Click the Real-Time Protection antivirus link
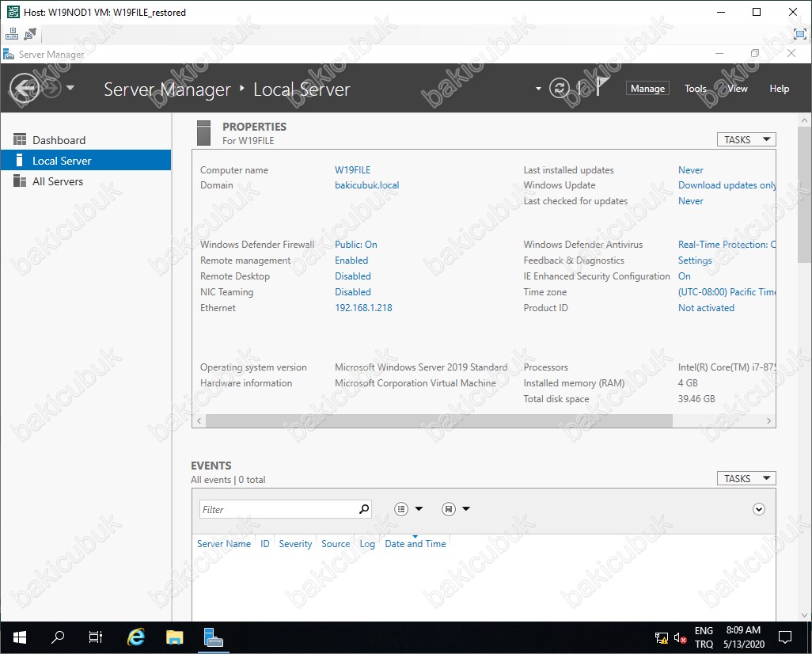The width and height of the screenshot is (812, 654). pos(727,245)
